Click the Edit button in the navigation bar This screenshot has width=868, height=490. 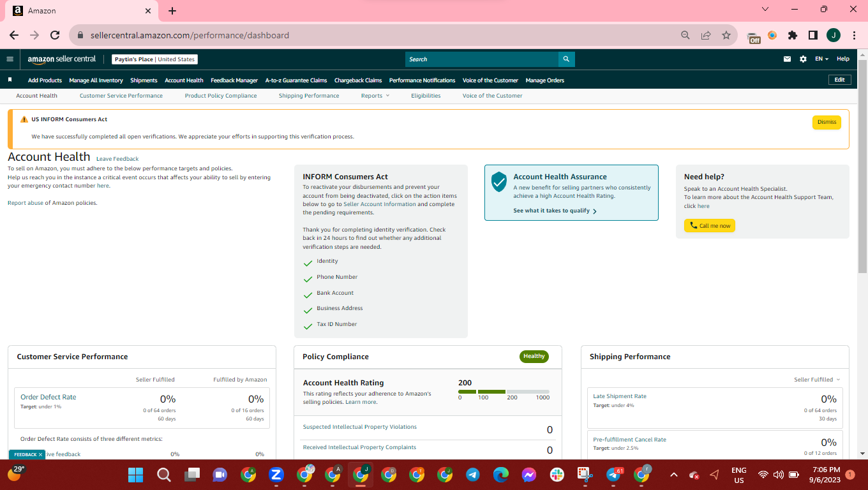839,80
